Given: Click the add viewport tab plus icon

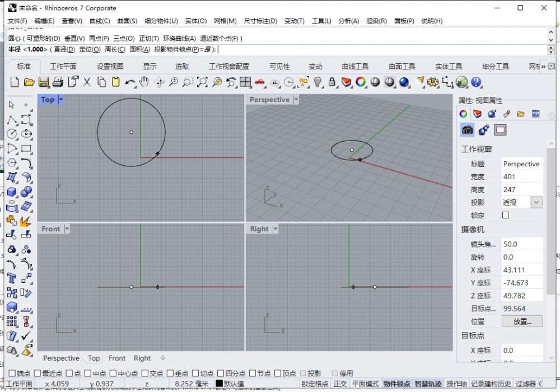Looking at the screenshot, I should [163, 358].
